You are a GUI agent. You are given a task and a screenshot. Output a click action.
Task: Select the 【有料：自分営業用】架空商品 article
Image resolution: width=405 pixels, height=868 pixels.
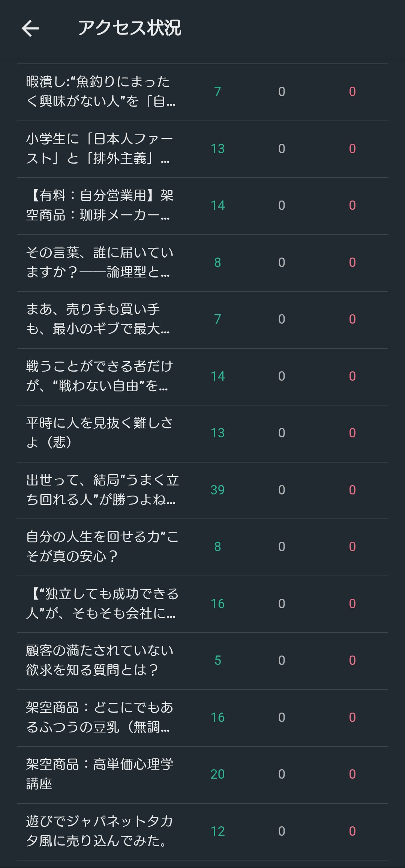99,205
